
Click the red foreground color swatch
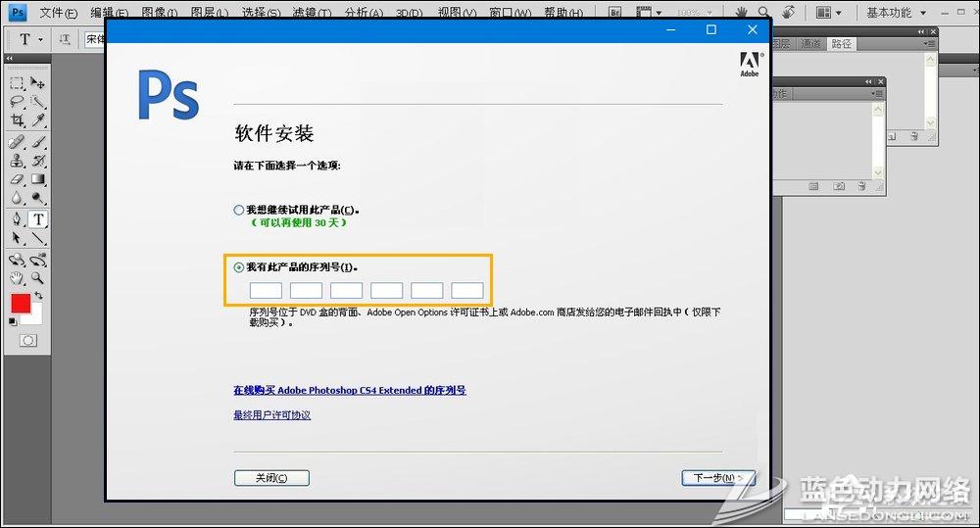tap(21, 304)
